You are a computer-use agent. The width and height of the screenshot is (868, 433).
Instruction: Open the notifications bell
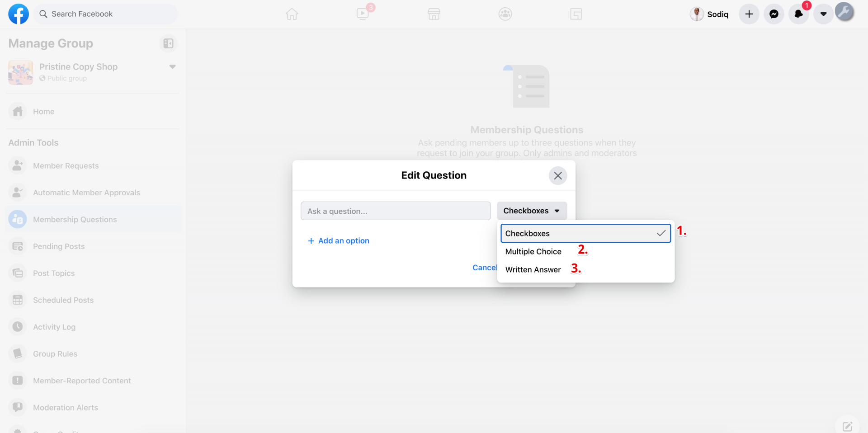tap(798, 14)
